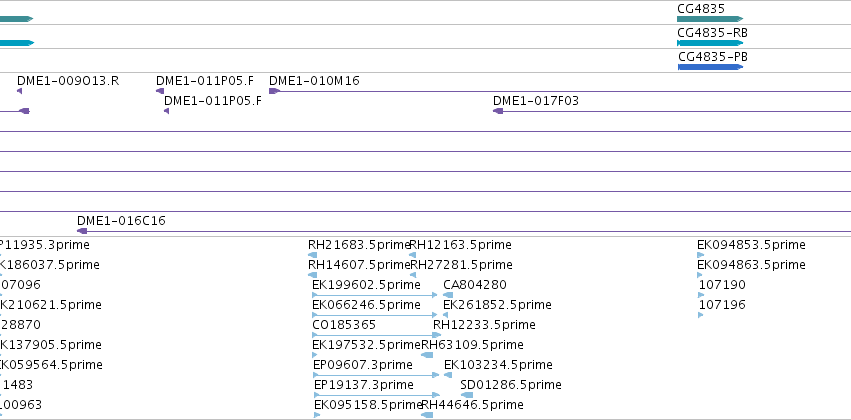Viewport: 851px width, 420px height.
Task: Click the CO185365 EST feature bar
Action: [377, 335]
